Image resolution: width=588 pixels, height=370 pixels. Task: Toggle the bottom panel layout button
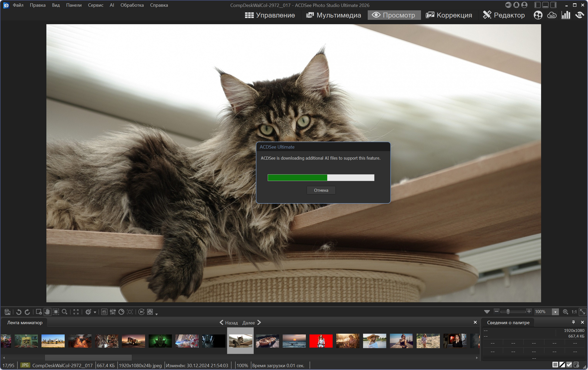545,5
